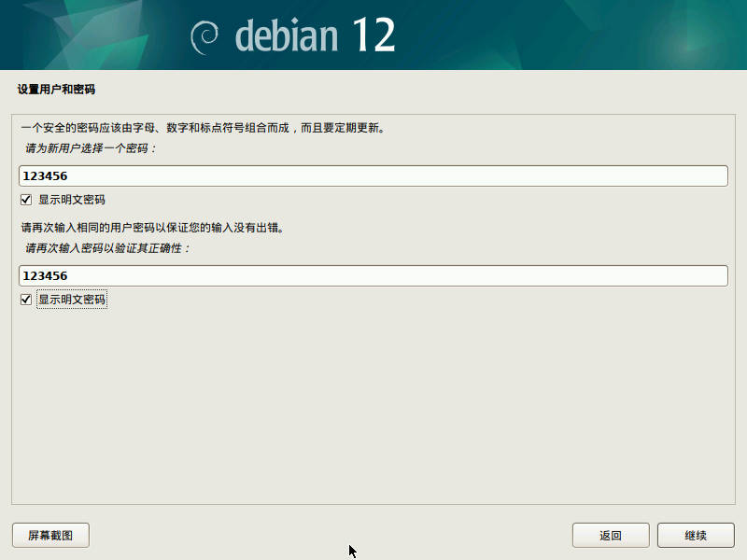Uncheck the second 显示明文密码 checkbox

pos(26,300)
